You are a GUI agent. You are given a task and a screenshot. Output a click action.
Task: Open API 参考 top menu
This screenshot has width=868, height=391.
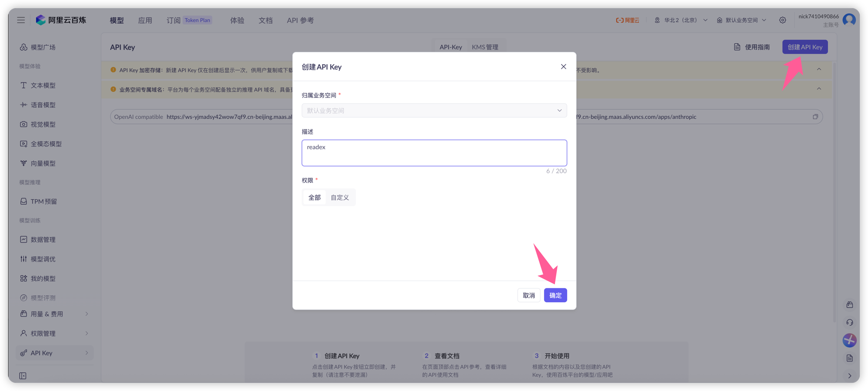[300, 20]
